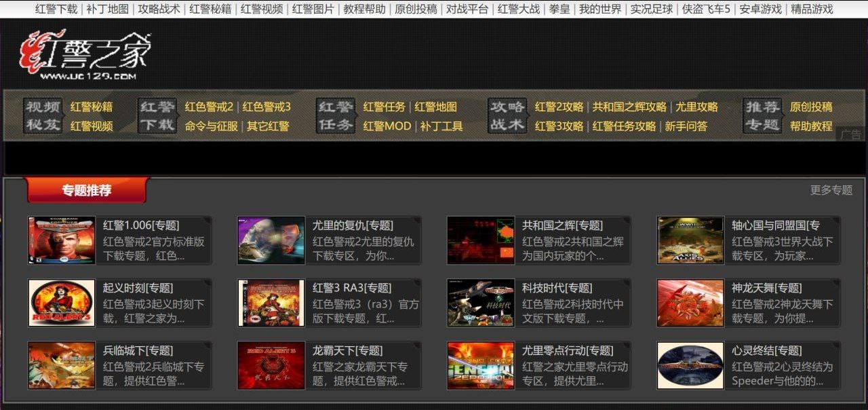Screen dimensions: 868x410
Task: Open the 龙霸天下 topic thumbnail
Action: coord(271,365)
